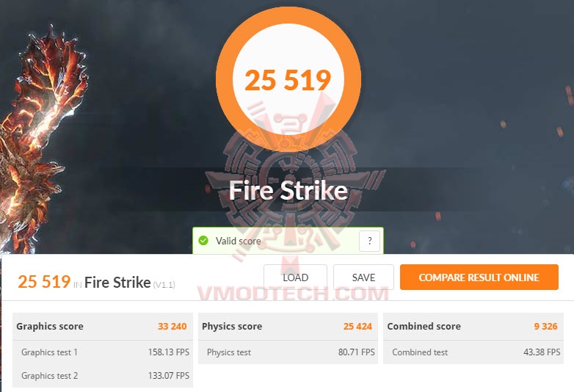Click the orange 25 519 result heading
Viewport: 574px width, 392px height.
[x=44, y=282]
